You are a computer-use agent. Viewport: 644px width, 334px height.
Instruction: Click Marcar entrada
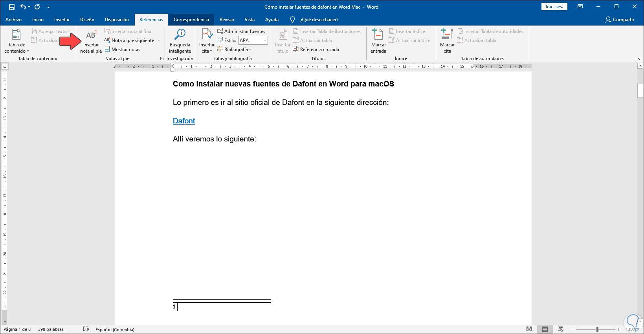point(378,41)
